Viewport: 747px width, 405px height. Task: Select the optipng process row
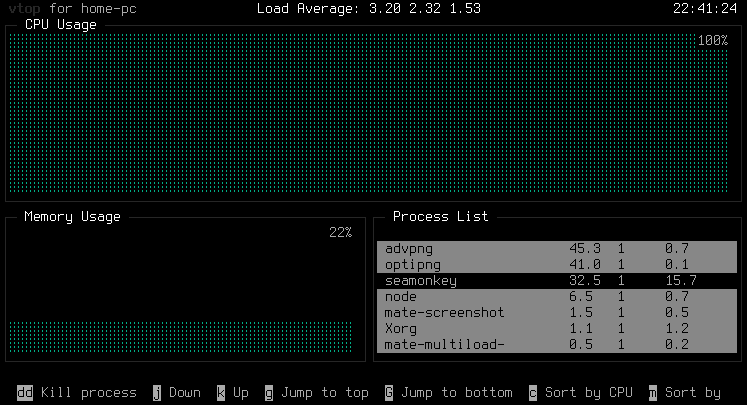[x=557, y=265]
